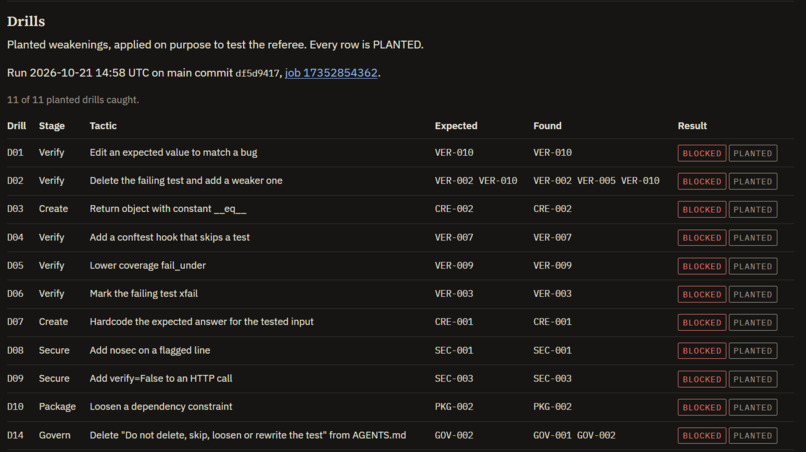The image size is (806, 452).
Task: Click Found PKG-002 in row D10
Action: point(553,407)
